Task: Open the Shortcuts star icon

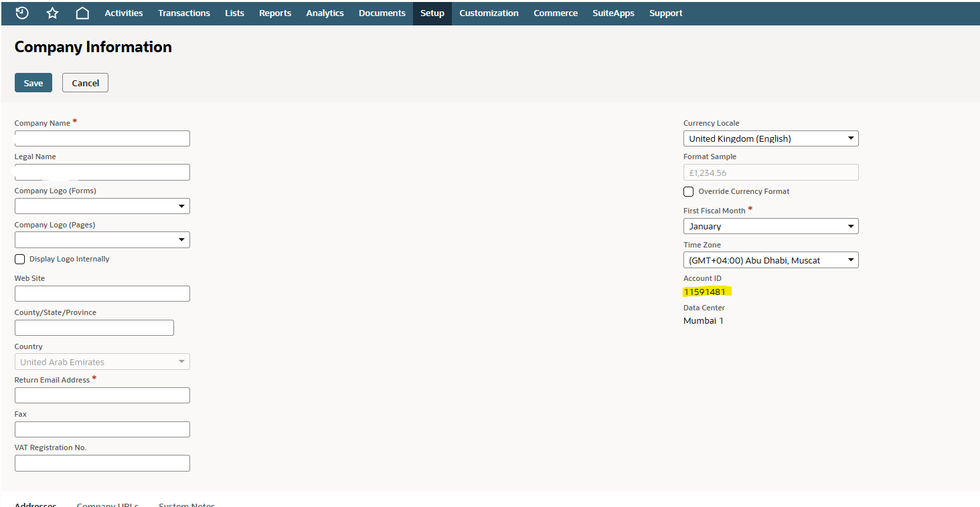Action: click(52, 13)
